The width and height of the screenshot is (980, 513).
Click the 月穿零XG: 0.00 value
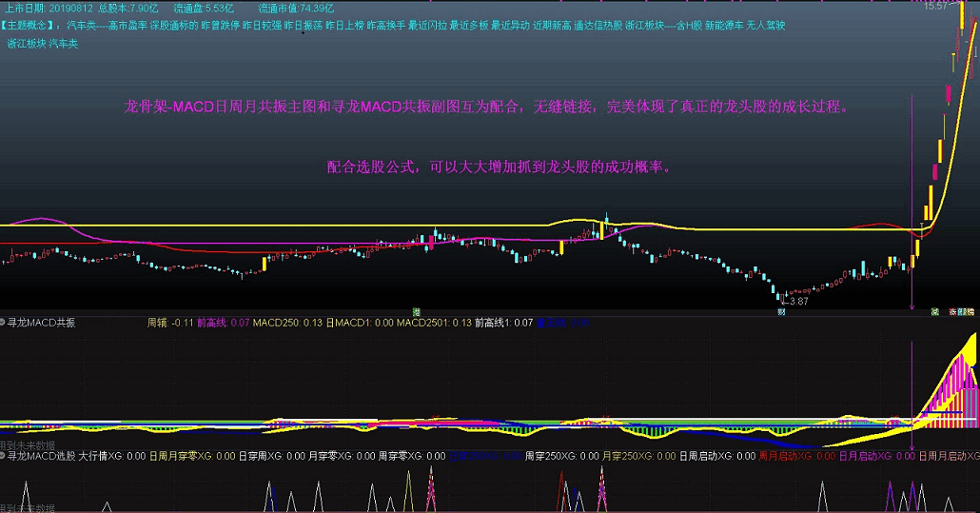342,457
